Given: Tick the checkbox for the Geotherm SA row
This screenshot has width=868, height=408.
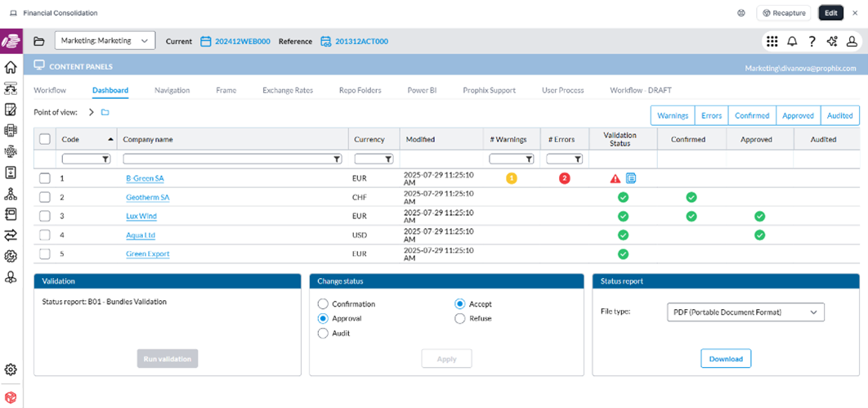Looking at the screenshot, I should (x=45, y=197).
